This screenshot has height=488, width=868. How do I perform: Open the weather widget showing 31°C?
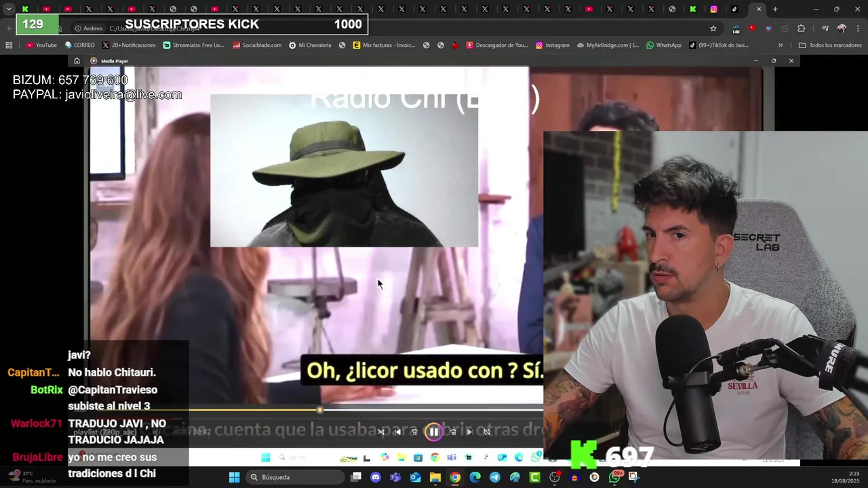33,477
